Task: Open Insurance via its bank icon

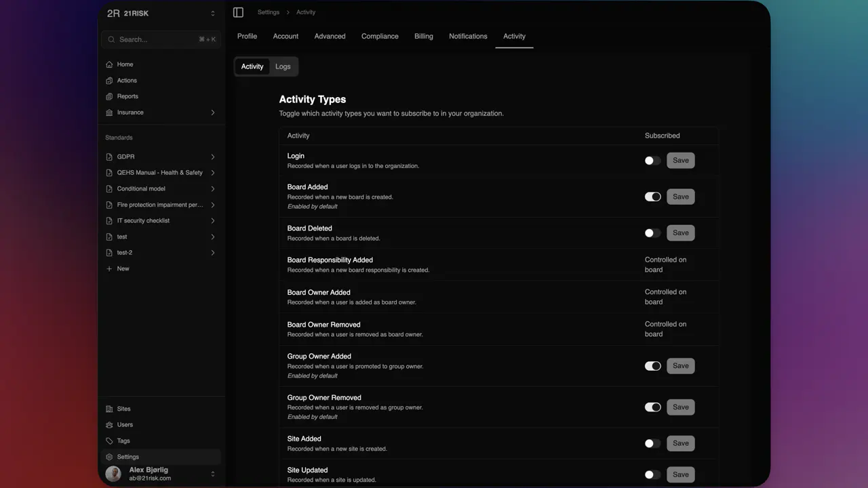Action: click(x=109, y=113)
